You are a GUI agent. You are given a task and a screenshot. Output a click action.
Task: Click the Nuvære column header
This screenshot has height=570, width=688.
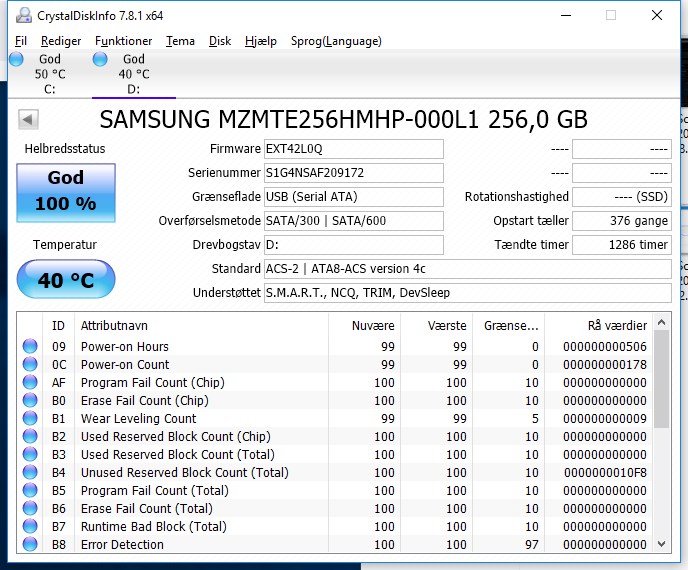pyautogui.click(x=365, y=326)
